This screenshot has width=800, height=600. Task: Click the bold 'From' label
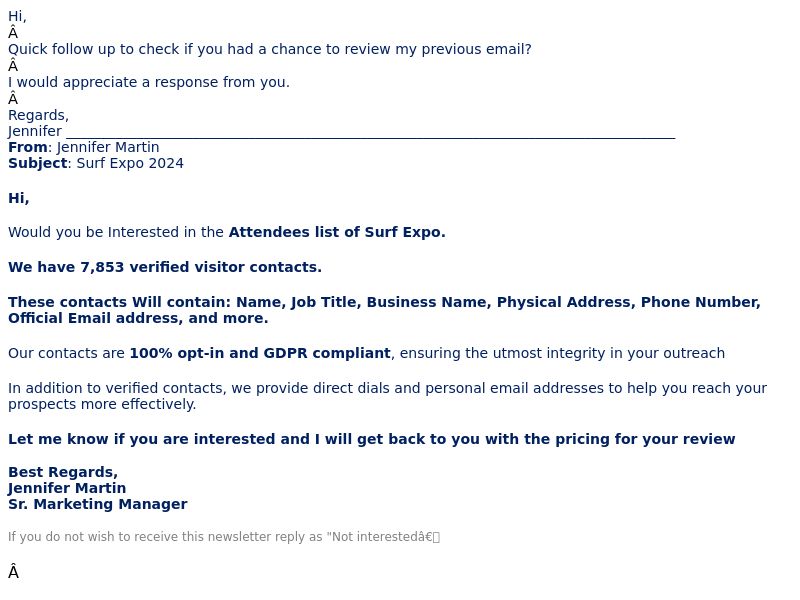click(28, 147)
